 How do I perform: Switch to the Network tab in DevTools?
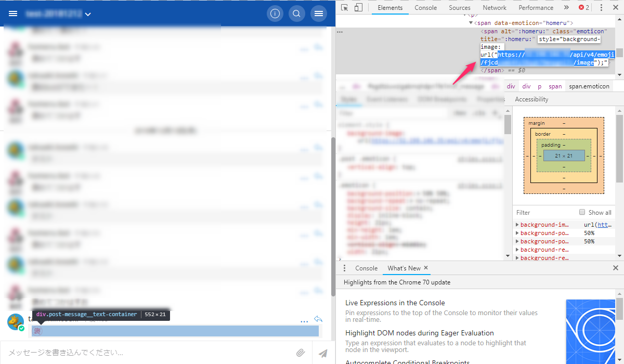pyautogui.click(x=494, y=7)
